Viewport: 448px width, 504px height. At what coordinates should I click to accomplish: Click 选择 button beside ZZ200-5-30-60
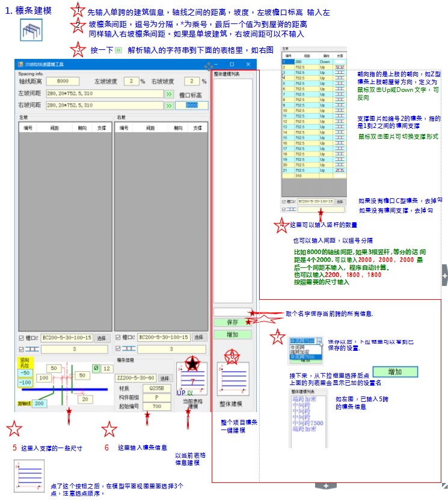pos(164,378)
